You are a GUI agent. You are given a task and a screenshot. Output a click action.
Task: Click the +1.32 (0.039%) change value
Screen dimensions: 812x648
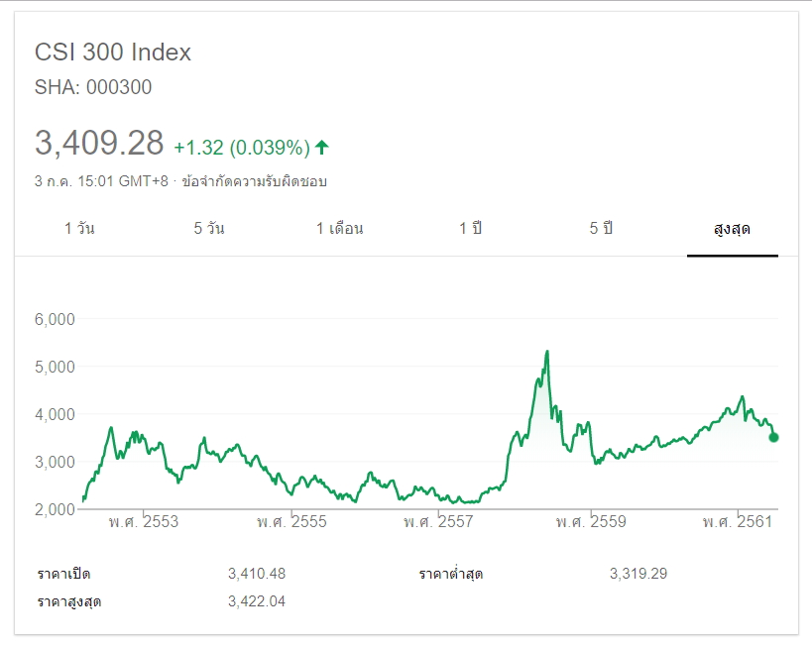[x=241, y=148]
